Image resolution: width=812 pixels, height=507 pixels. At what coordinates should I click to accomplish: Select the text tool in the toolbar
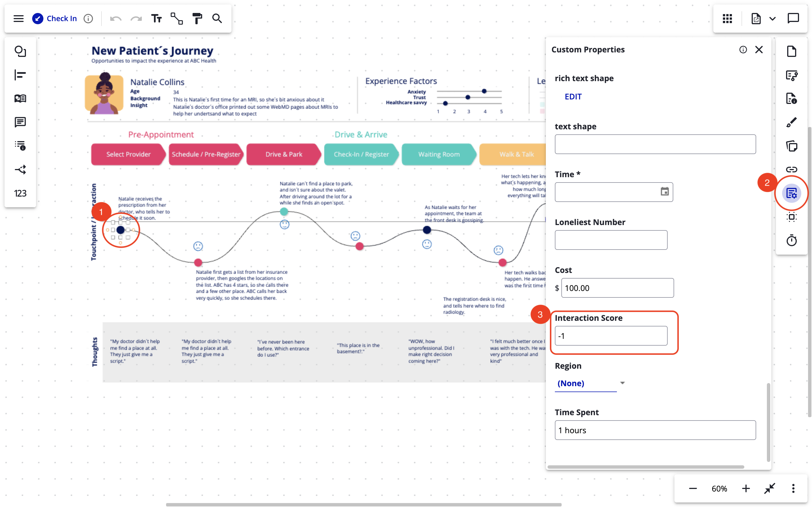pos(156,18)
